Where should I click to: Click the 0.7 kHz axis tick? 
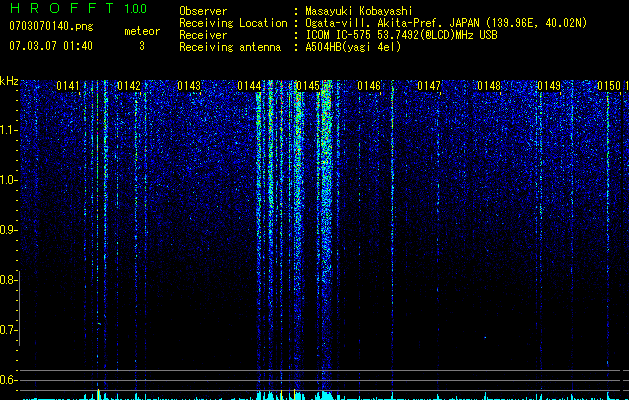click(x=8, y=330)
